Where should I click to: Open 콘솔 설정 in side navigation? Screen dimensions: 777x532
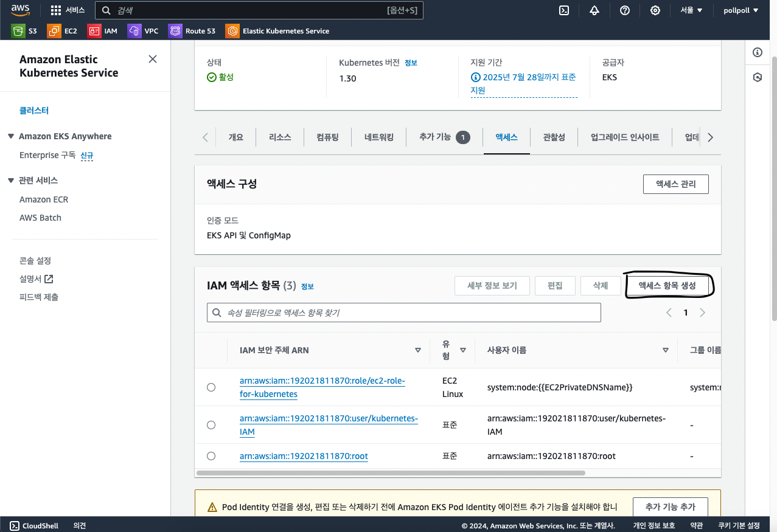(x=35, y=261)
